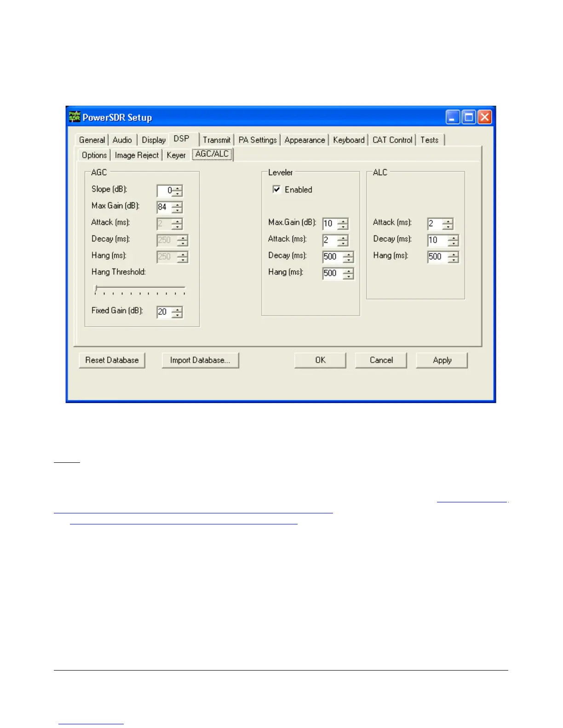Increase the Leveler Max.Gain value
The image size is (563, 728).
(344, 221)
